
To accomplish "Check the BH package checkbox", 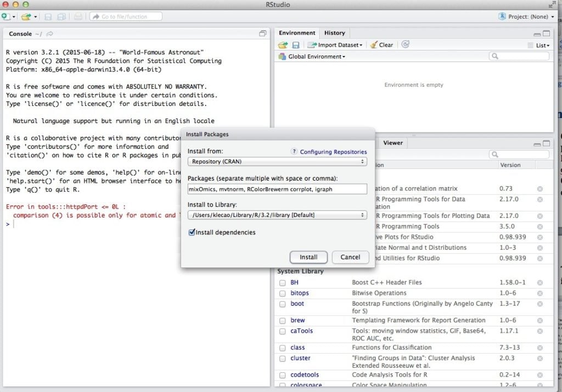I will click(x=283, y=283).
